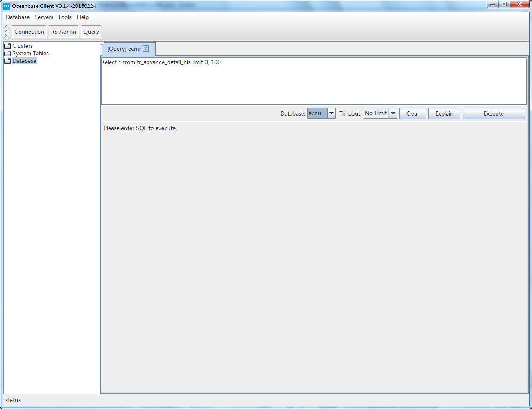Click the Database folder icon in tree
532x409 pixels.
coord(7,61)
